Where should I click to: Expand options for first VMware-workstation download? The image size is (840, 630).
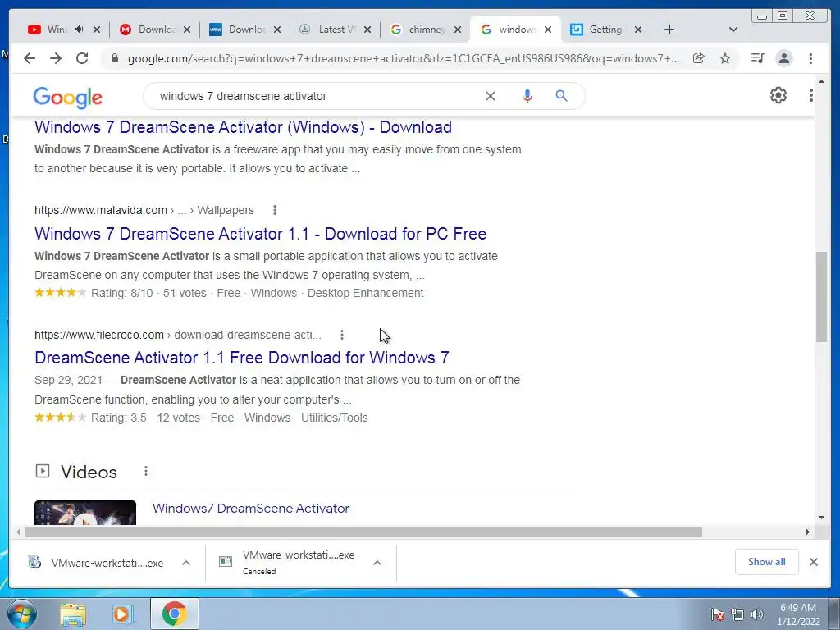pos(186,563)
